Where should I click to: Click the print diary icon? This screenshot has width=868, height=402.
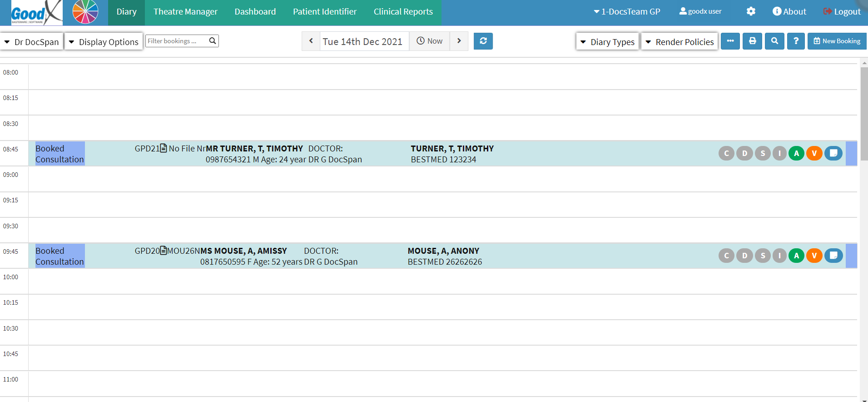752,41
